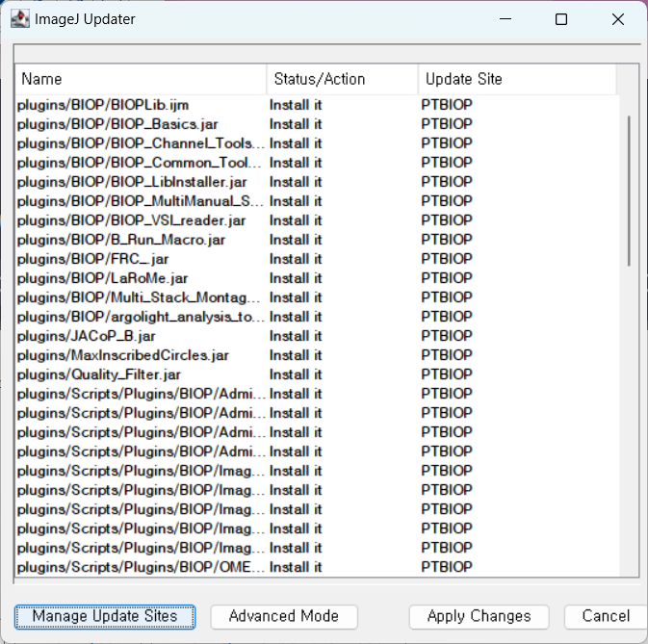Click Apply Changes button

pyautogui.click(x=479, y=617)
